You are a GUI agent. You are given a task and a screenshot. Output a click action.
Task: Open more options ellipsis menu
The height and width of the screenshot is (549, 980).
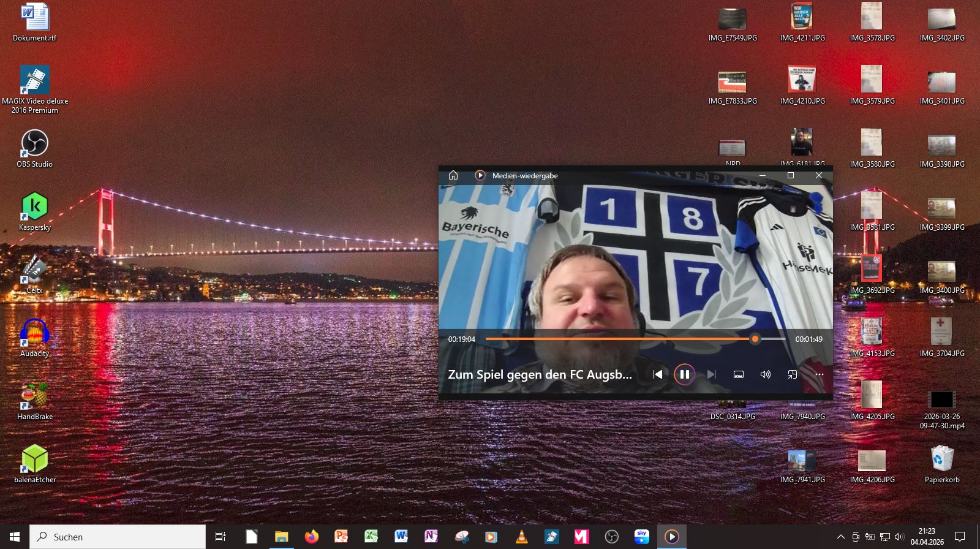coord(820,374)
